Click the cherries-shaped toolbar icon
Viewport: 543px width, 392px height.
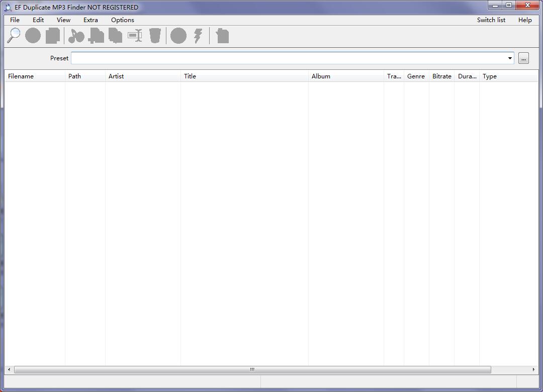click(76, 36)
